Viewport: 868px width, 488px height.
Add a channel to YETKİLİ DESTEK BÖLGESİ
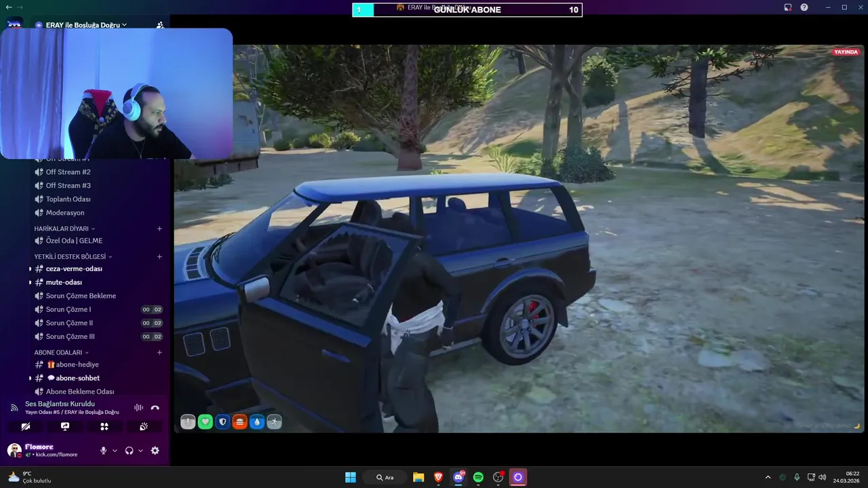pyautogui.click(x=159, y=257)
